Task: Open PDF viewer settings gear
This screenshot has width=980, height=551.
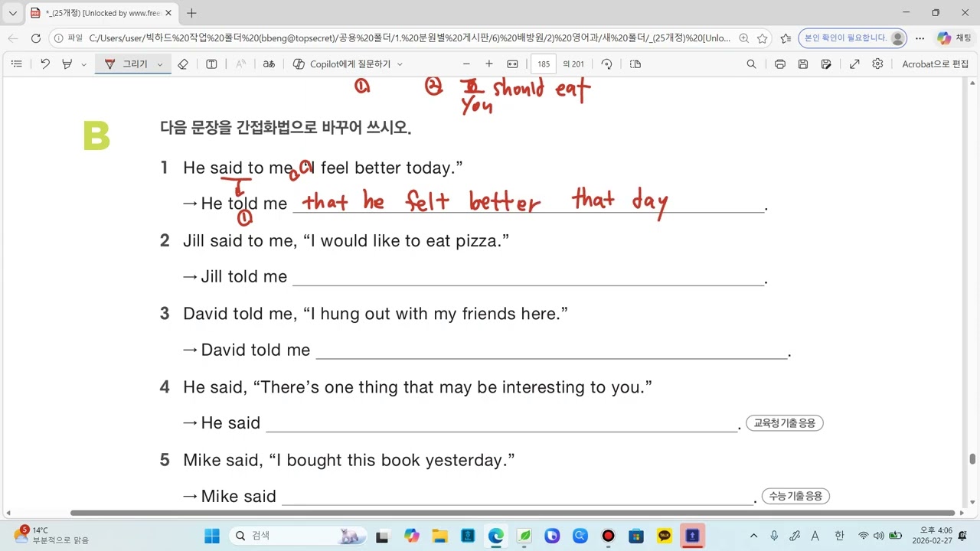Action: click(877, 64)
